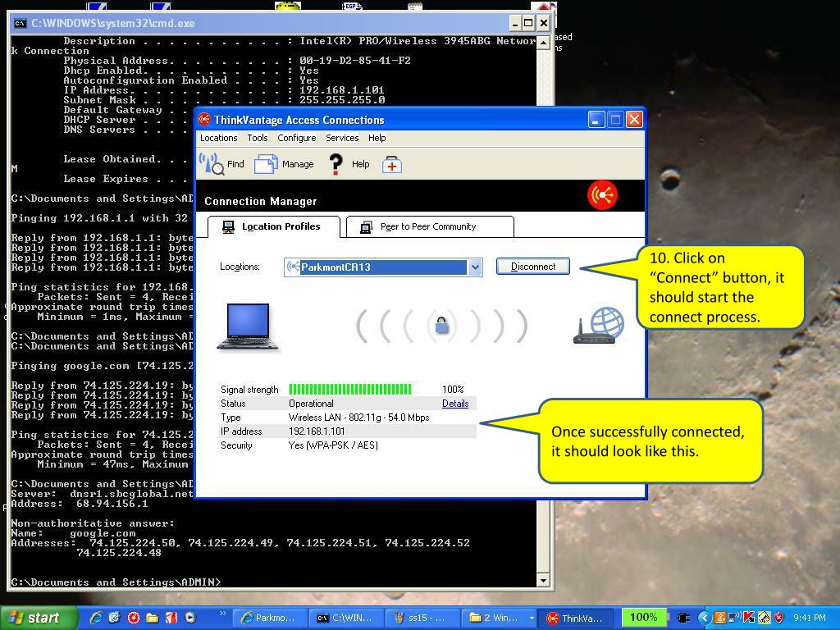
Task: Switch to ss15 taskbar button
Action: (423, 619)
